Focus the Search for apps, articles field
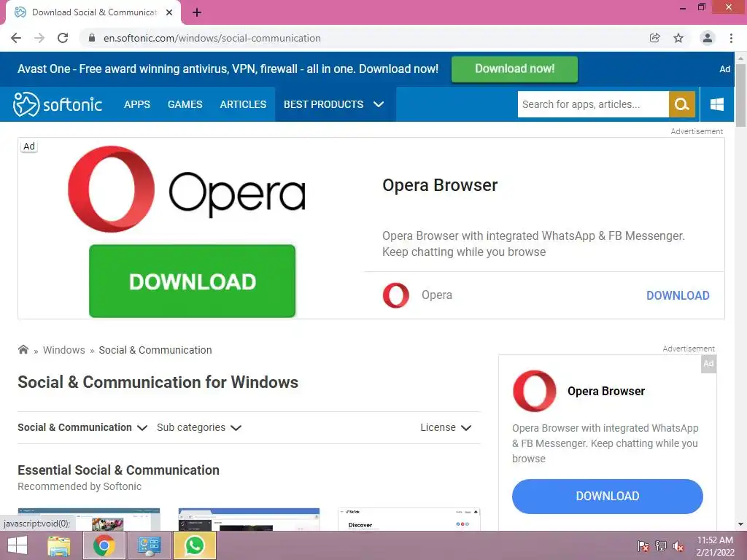747x560 pixels. point(593,104)
